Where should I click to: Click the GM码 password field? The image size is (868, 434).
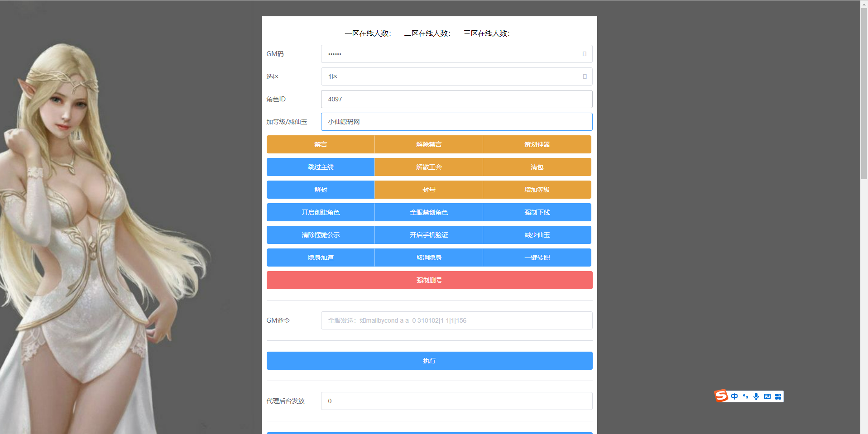point(456,54)
